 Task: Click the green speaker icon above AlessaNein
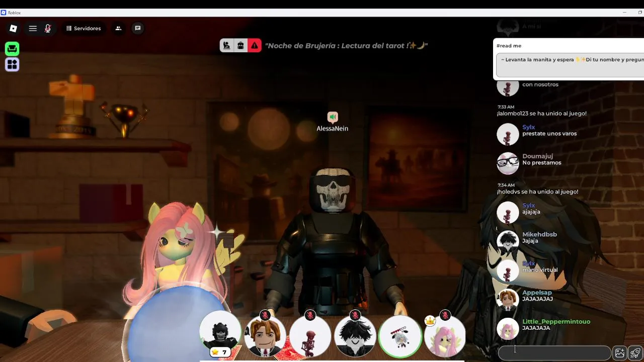point(333,117)
